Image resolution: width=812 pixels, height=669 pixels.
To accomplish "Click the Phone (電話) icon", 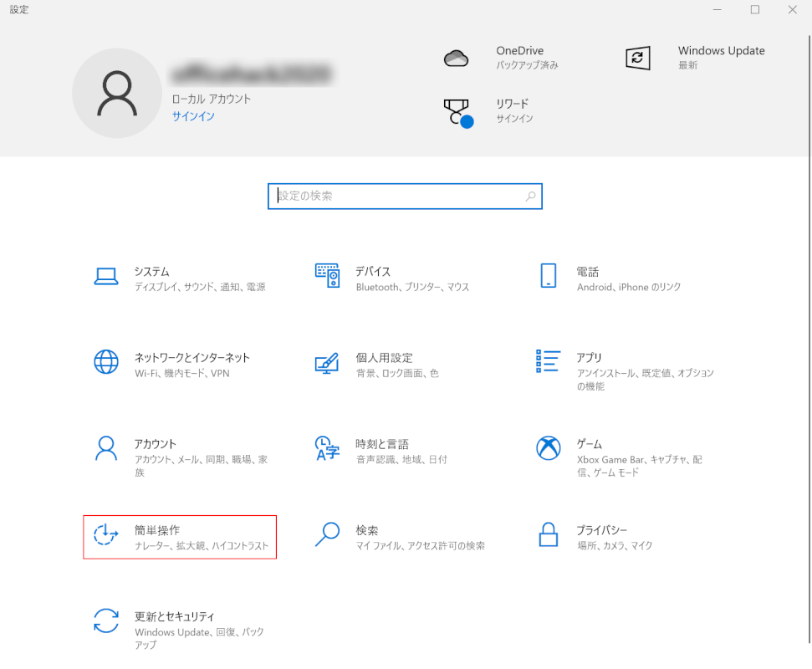I will (x=548, y=276).
